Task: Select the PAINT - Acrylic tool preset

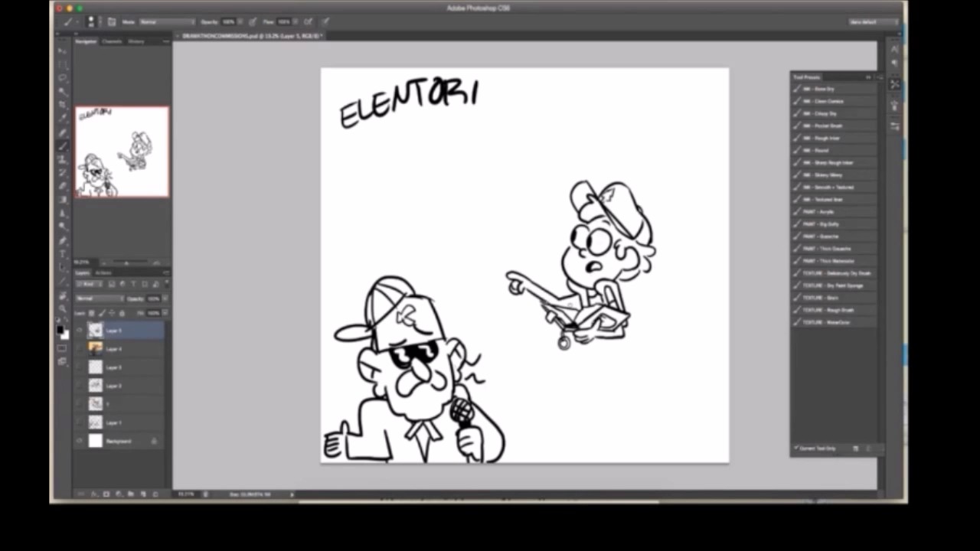Action: [x=835, y=212]
